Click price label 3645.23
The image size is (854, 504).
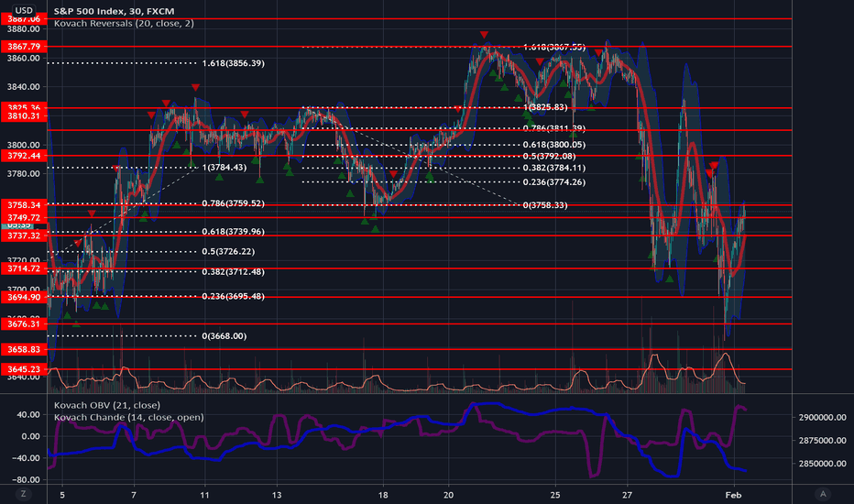point(24,369)
